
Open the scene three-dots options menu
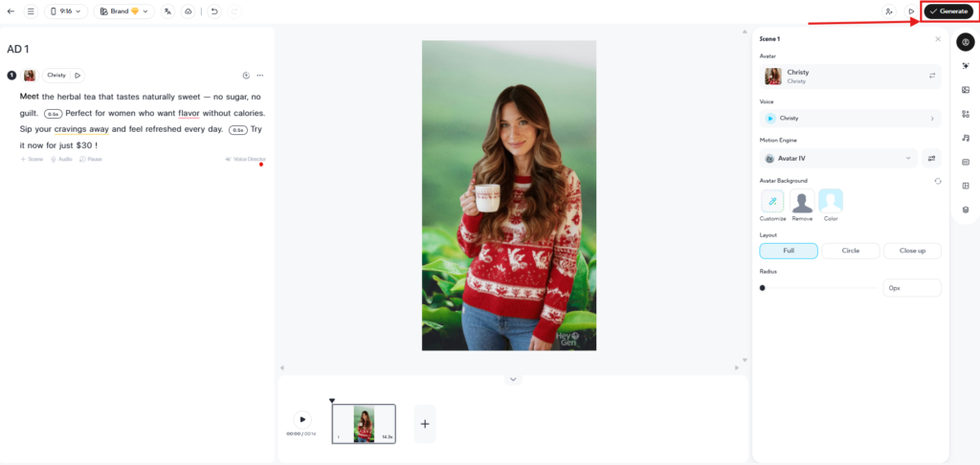point(260,76)
